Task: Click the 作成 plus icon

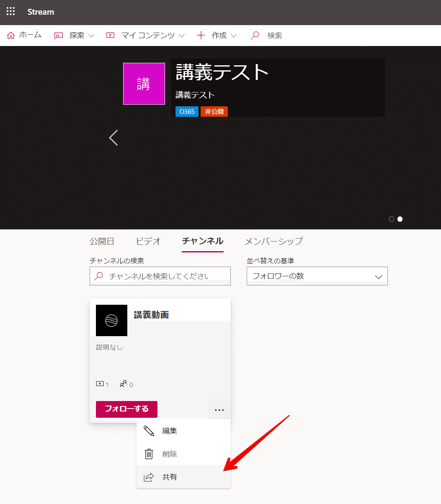Action: (x=201, y=36)
